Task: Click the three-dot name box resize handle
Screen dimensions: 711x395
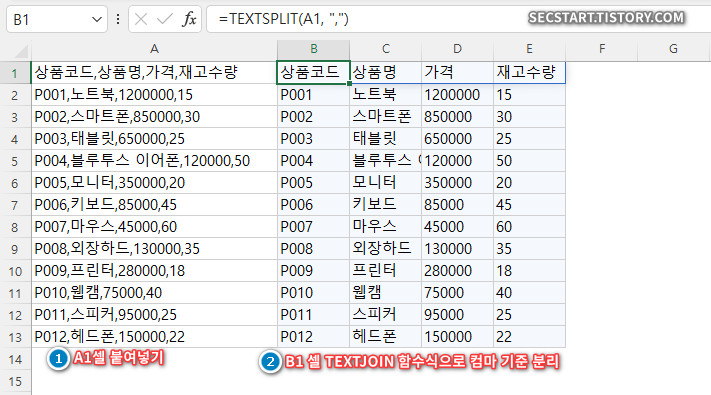Action: pyautogui.click(x=118, y=19)
